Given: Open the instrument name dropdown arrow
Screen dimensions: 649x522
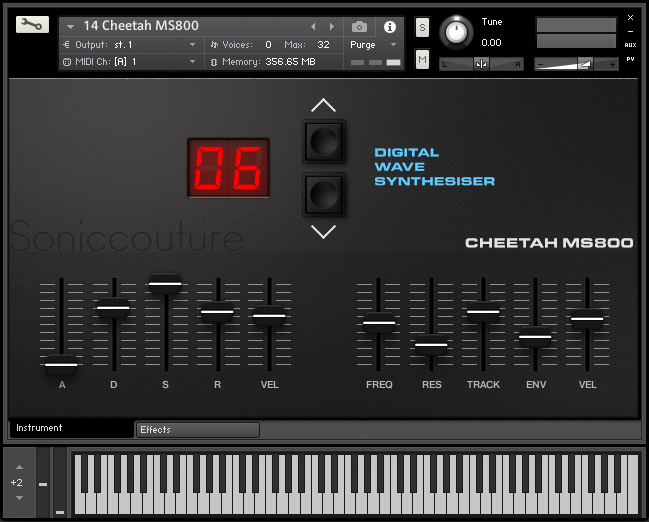Looking at the screenshot, I should point(70,27).
